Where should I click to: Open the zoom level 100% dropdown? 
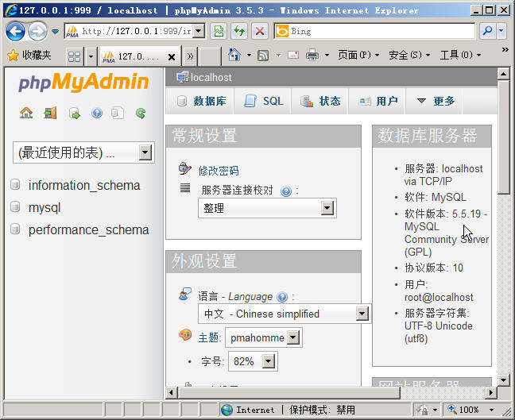click(491, 410)
